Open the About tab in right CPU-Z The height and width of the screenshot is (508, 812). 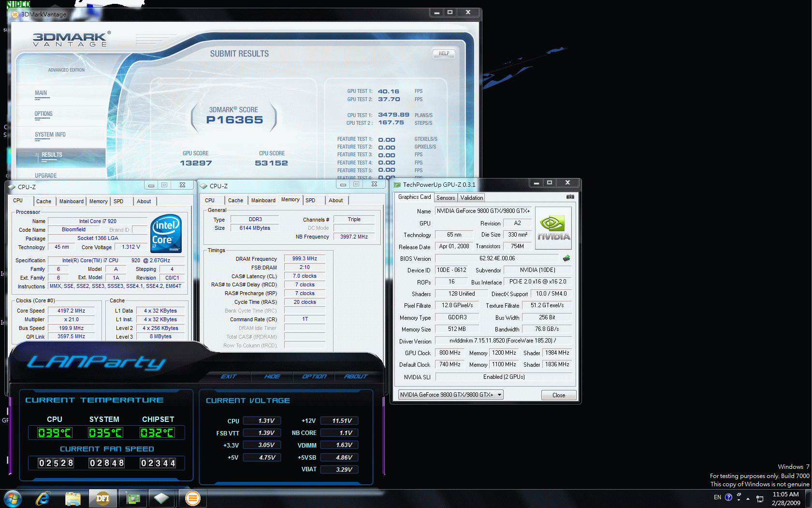336,200
